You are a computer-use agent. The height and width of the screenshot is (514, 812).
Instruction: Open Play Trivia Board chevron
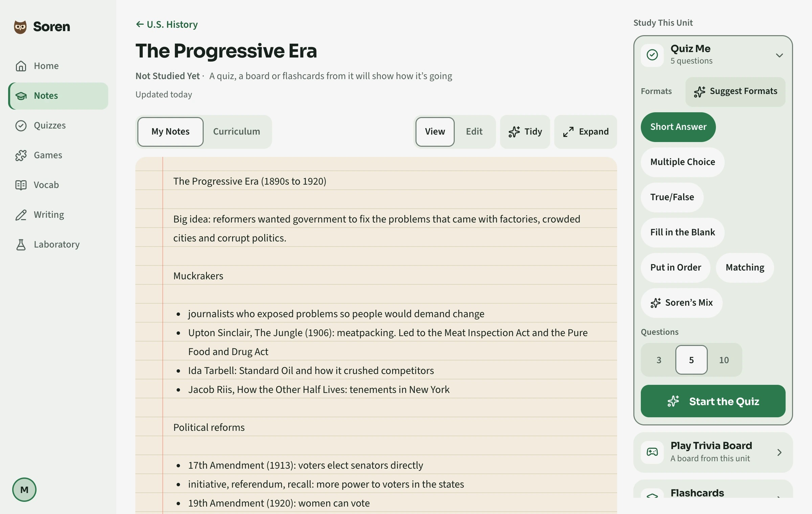click(x=779, y=452)
